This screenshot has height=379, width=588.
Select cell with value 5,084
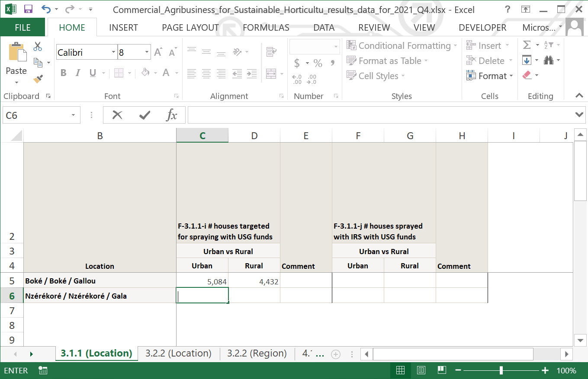pyautogui.click(x=202, y=281)
